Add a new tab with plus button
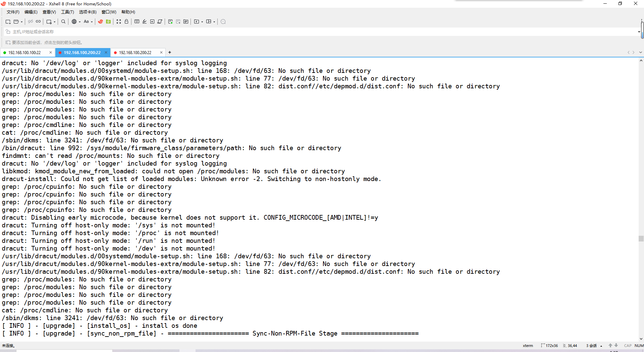 170,52
